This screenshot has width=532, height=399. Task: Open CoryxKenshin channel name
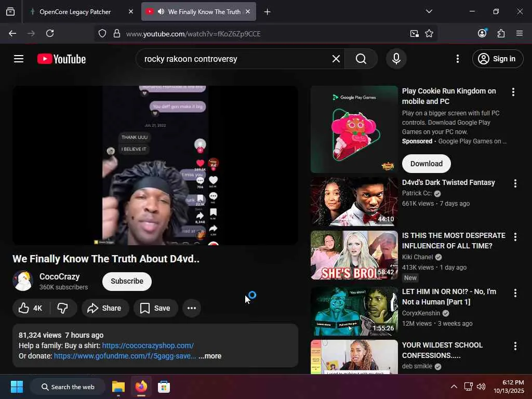[x=421, y=313]
